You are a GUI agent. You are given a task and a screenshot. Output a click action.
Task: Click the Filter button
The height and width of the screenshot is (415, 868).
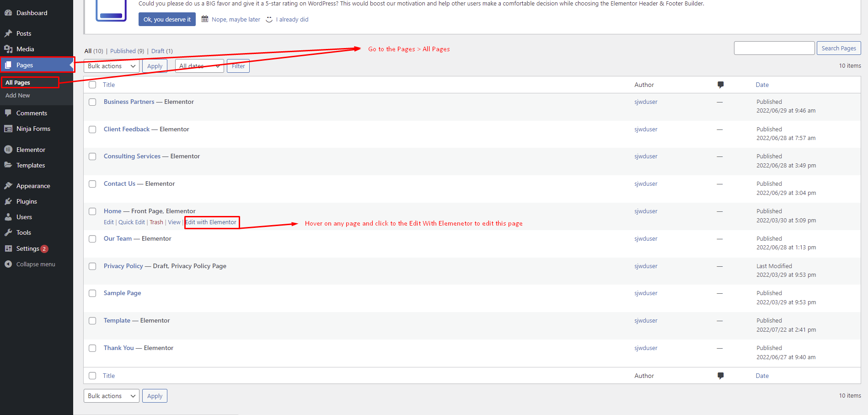coord(238,66)
